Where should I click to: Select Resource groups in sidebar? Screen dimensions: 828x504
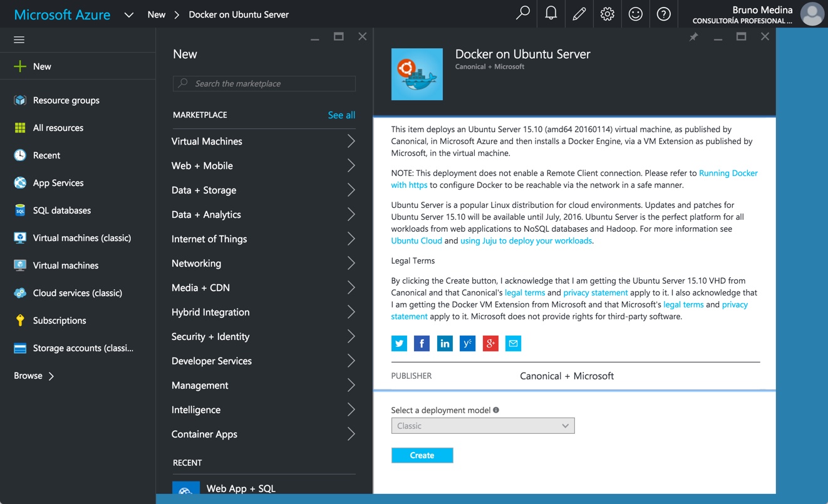[x=66, y=100]
